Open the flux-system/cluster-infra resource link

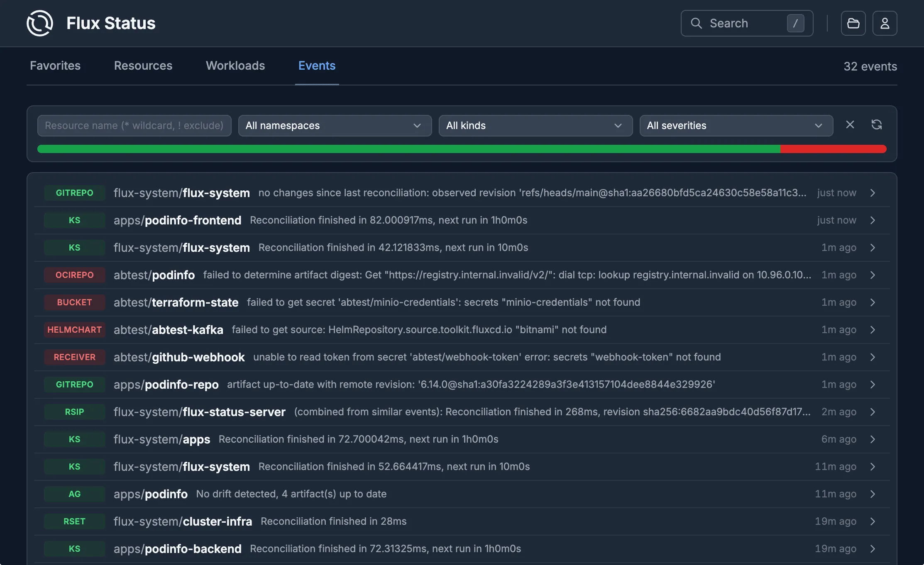[x=183, y=521]
